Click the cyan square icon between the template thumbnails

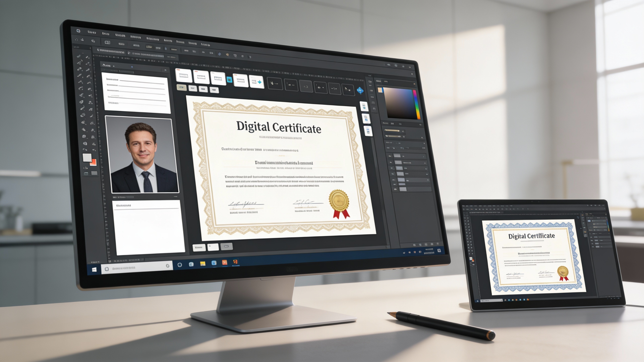[229, 80]
